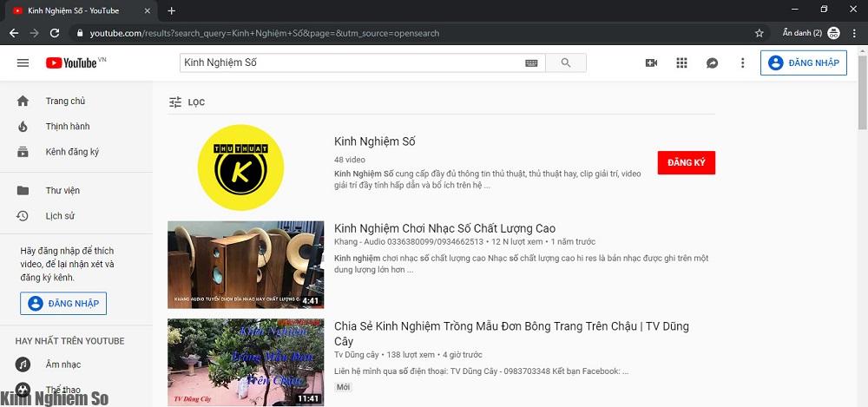Bookmark the page with the star icon
This screenshot has width=868, height=407.
point(759,33)
